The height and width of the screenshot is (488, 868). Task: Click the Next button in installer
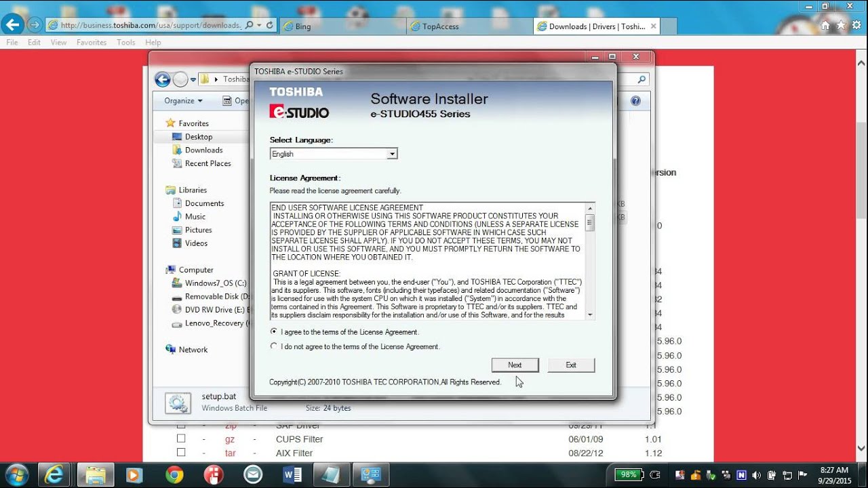[x=515, y=365]
